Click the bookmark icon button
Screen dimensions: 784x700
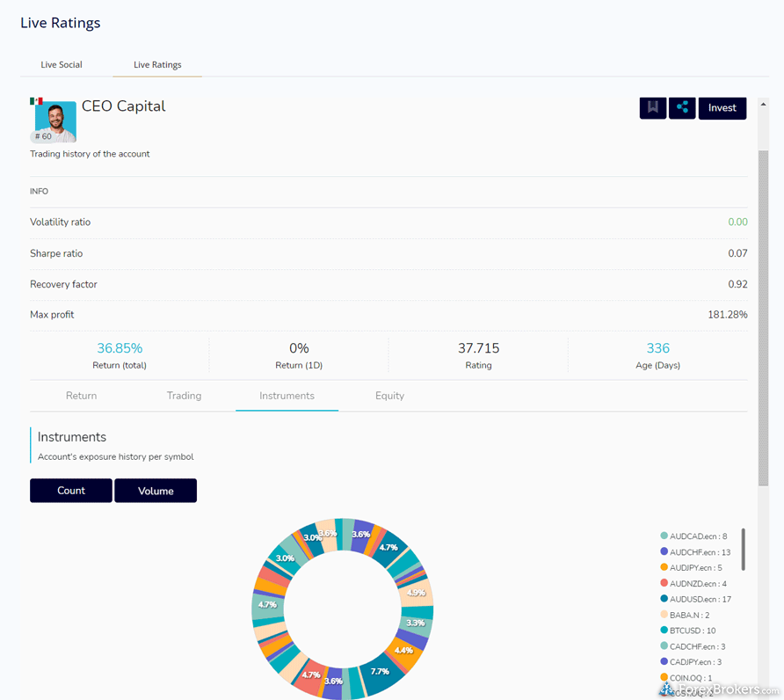click(x=652, y=108)
